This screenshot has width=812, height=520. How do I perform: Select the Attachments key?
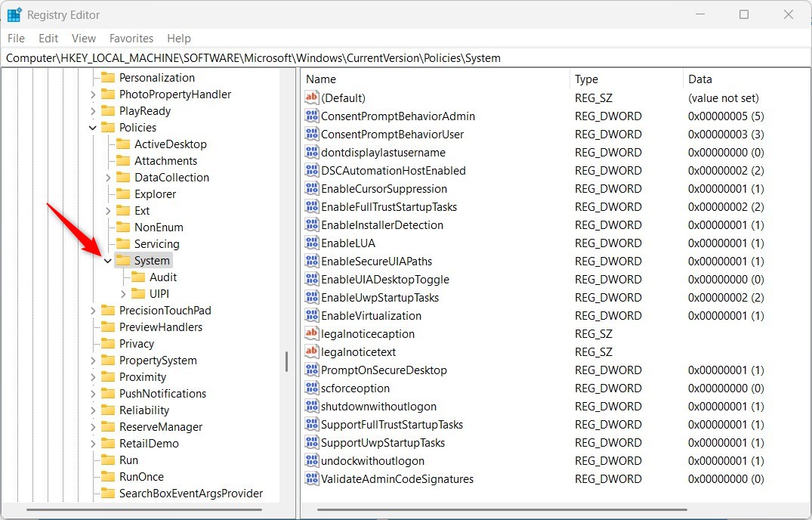[165, 160]
